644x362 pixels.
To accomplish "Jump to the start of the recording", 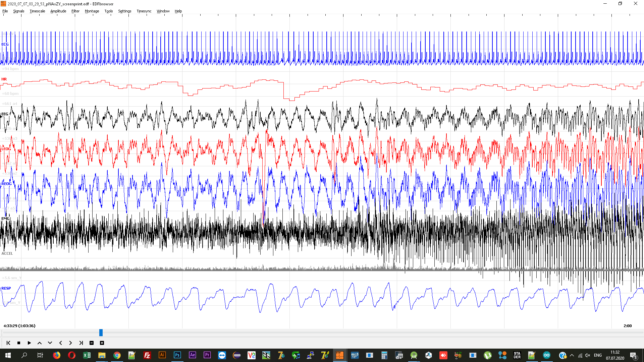I will [8, 343].
